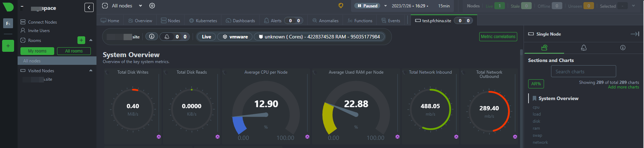Click the Add more charts link
The image size is (644, 148).
coord(623,87)
